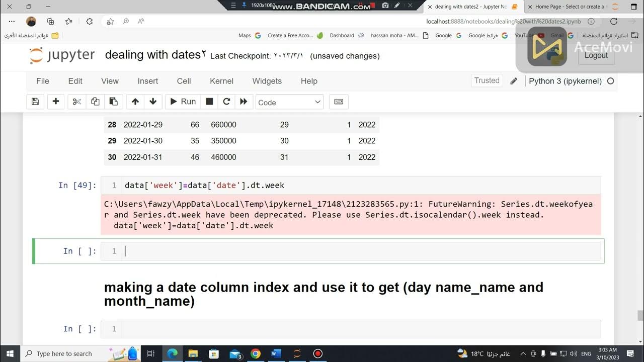Click the page vertical scrollbar thumb

tap(640, 316)
